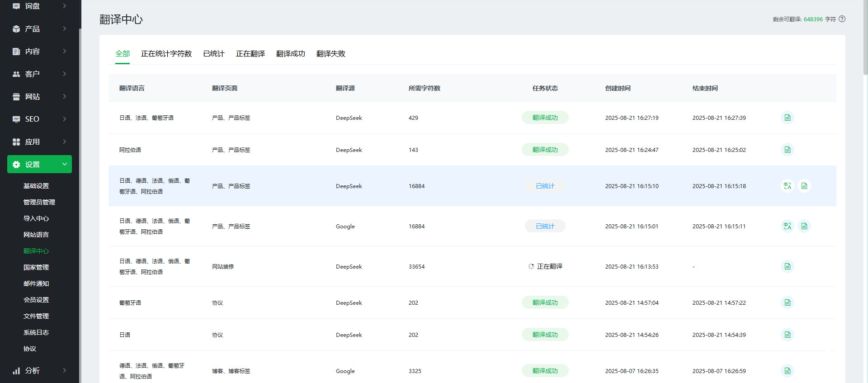Open 网站语言 settings page

pyautogui.click(x=36, y=235)
